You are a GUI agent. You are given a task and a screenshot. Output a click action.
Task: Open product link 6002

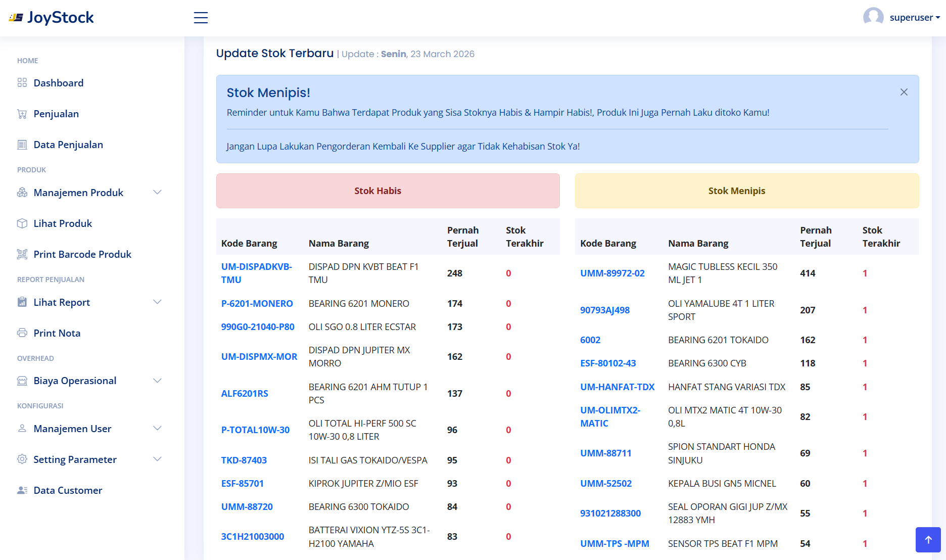(x=590, y=340)
